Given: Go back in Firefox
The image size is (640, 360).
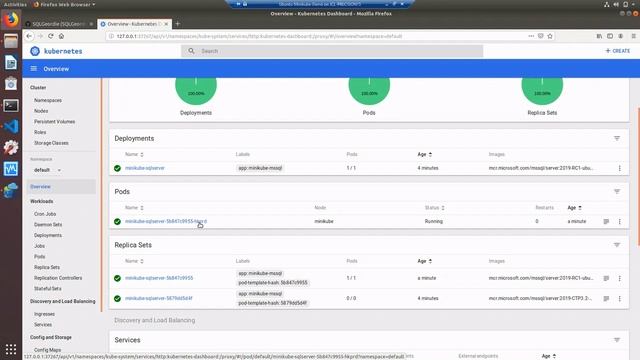Looking at the screenshot, I should 29,36.
